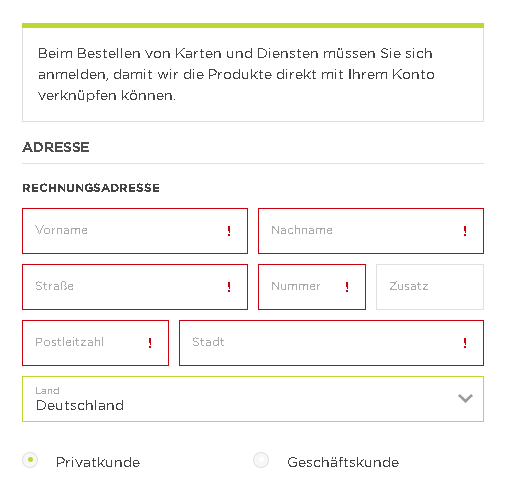Click into the Straße field
The height and width of the screenshot is (484, 507).
click(135, 287)
